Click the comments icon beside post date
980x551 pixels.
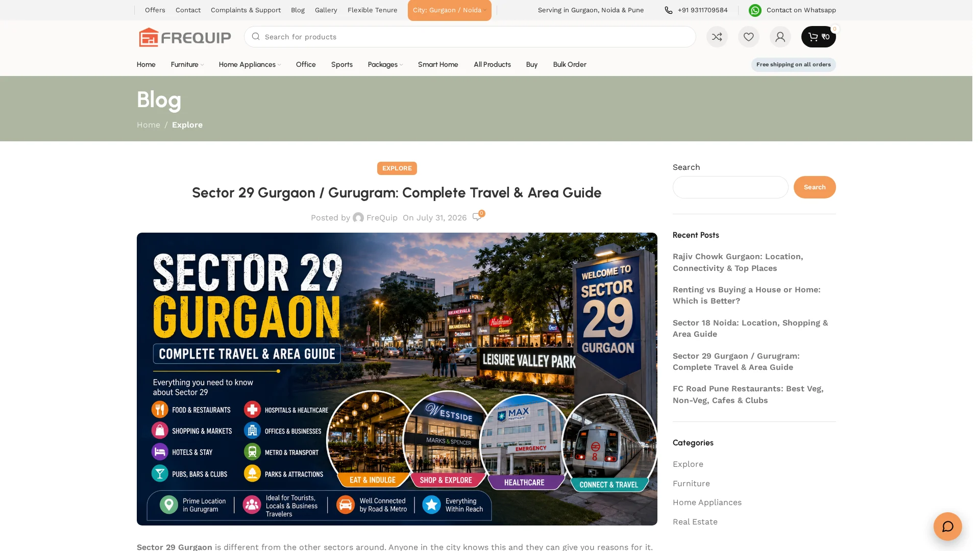coord(477,217)
